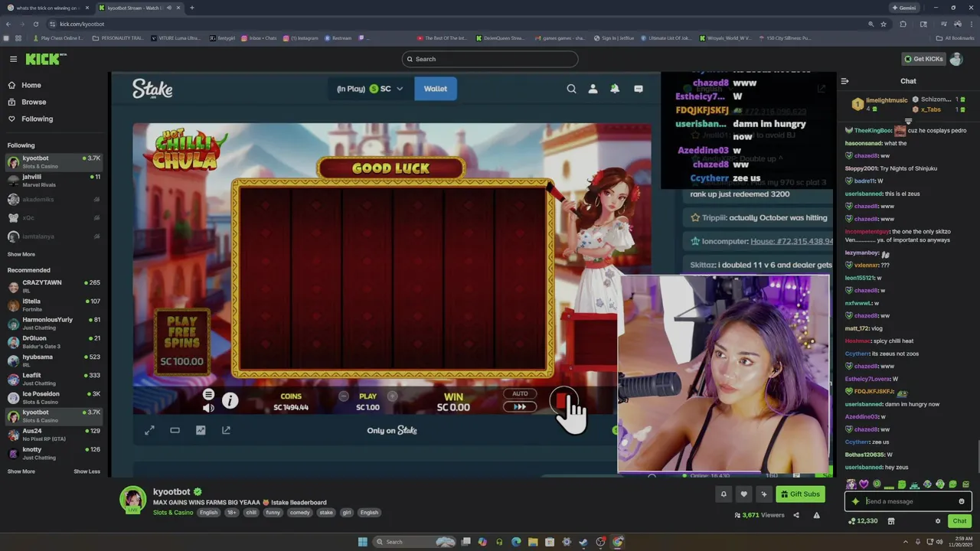The image size is (980, 551).
Task: Open the Stake notifications bell
Action: (615, 89)
